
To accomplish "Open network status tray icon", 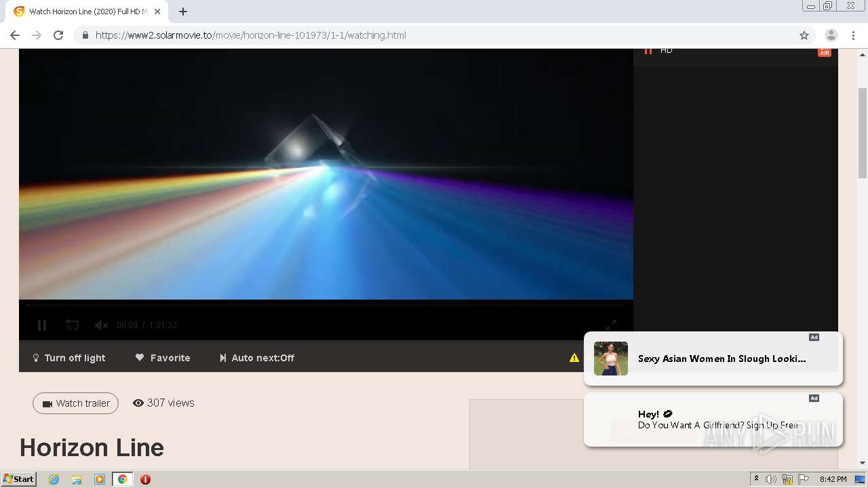I will point(787,479).
